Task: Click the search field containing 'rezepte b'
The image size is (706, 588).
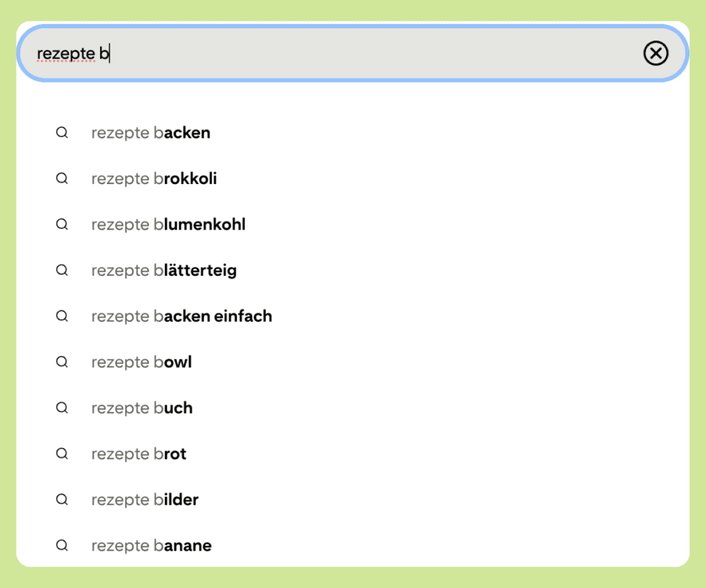Action: click(331, 53)
